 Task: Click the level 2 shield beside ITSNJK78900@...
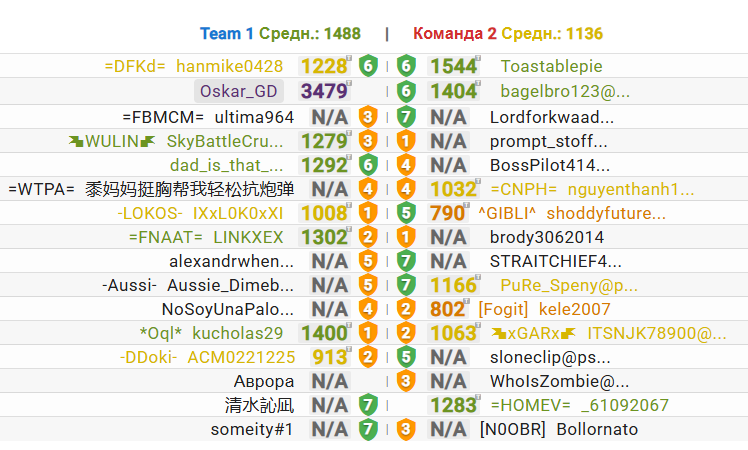click(x=406, y=333)
